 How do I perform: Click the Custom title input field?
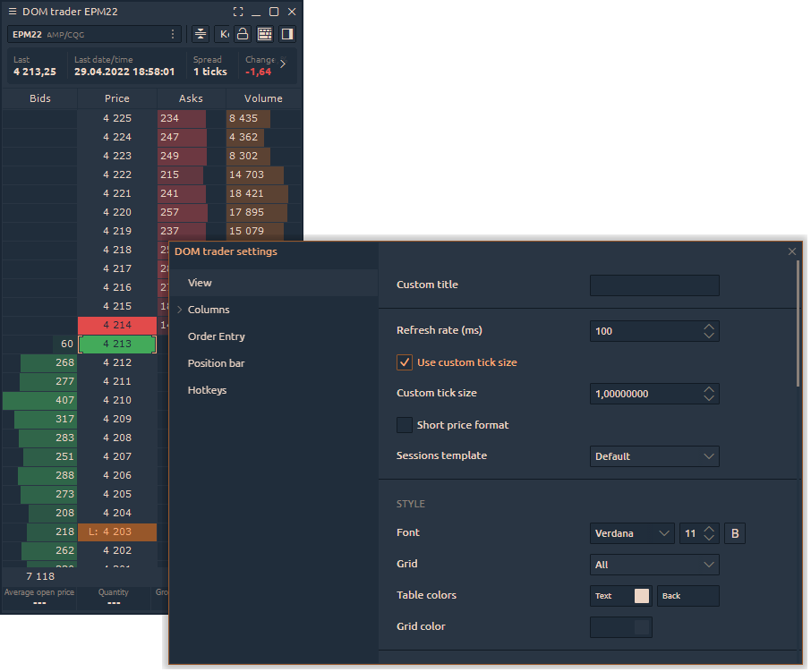pos(654,285)
